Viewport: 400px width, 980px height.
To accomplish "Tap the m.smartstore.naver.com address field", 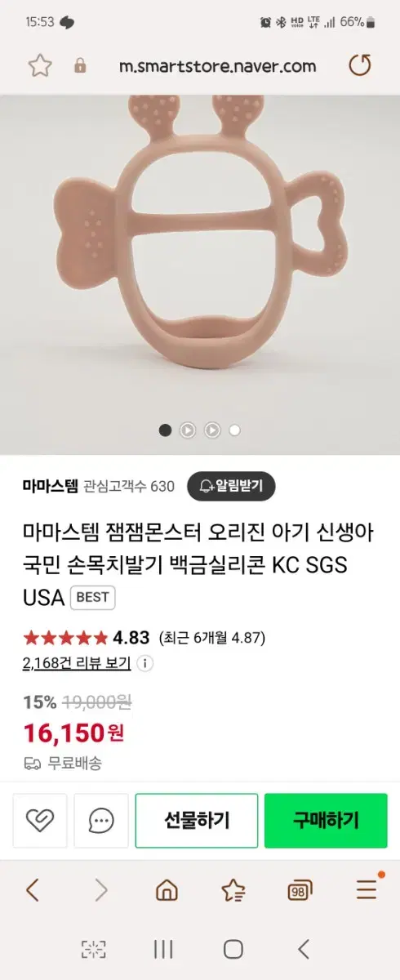I will [217, 66].
